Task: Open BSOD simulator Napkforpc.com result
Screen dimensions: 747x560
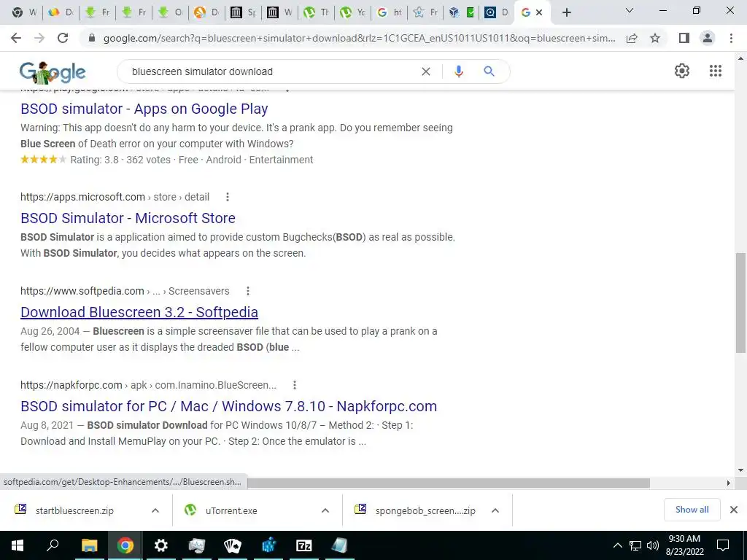Action: click(x=228, y=406)
